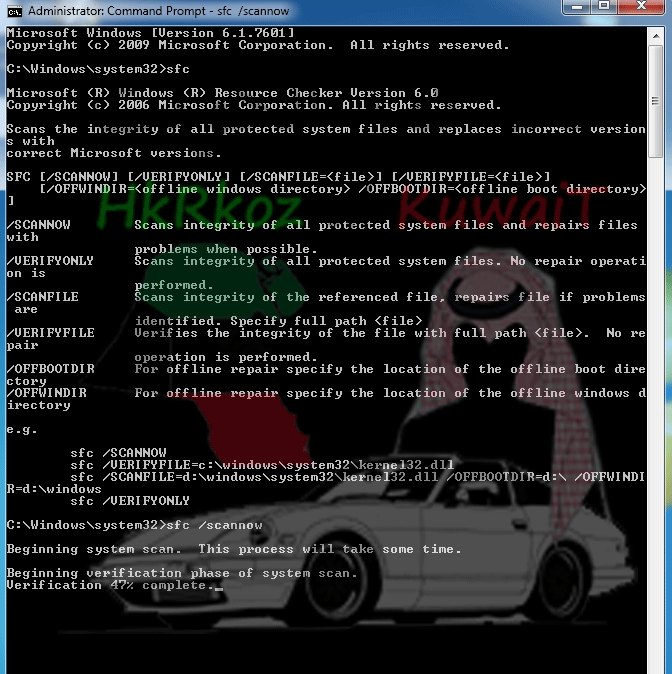Click the 'SFC [/SCANNOW] [/VERIFYONLY]' syntax line
The height and width of the screenshot is (674, 672).
click(x=278, y=177)
